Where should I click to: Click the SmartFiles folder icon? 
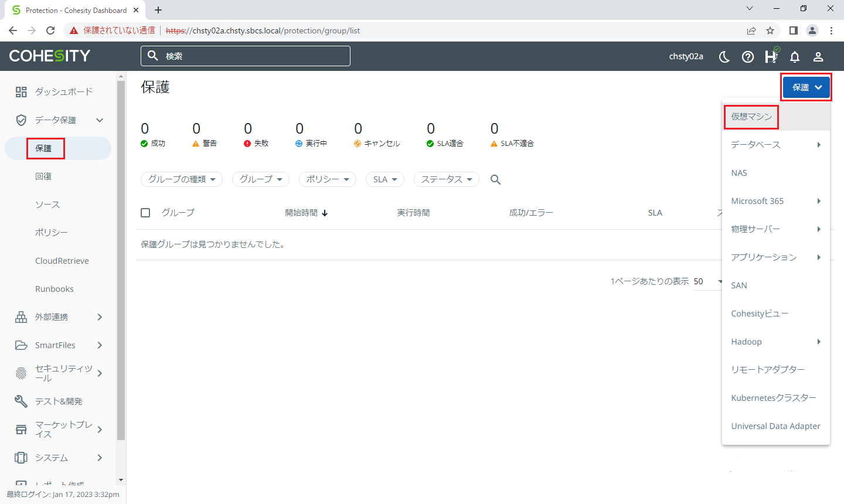21,345
